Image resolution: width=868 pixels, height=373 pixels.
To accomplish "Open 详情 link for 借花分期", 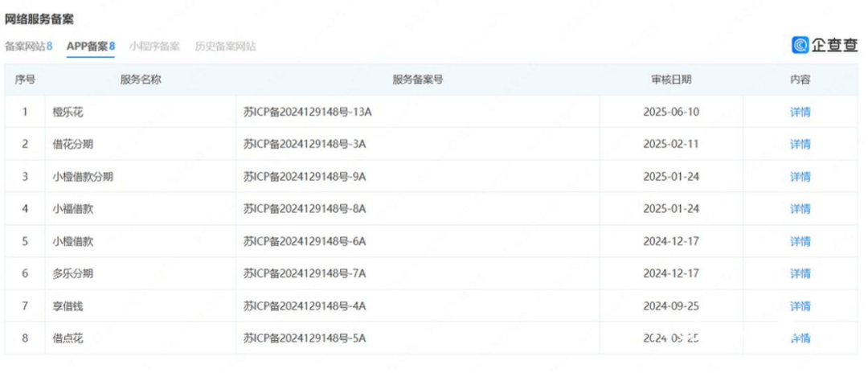I will pos(800,144).
